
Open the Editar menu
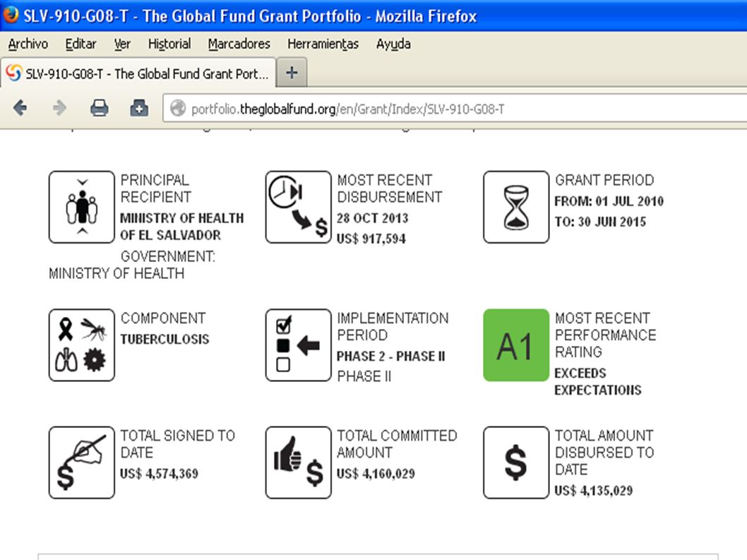(80, 44)
